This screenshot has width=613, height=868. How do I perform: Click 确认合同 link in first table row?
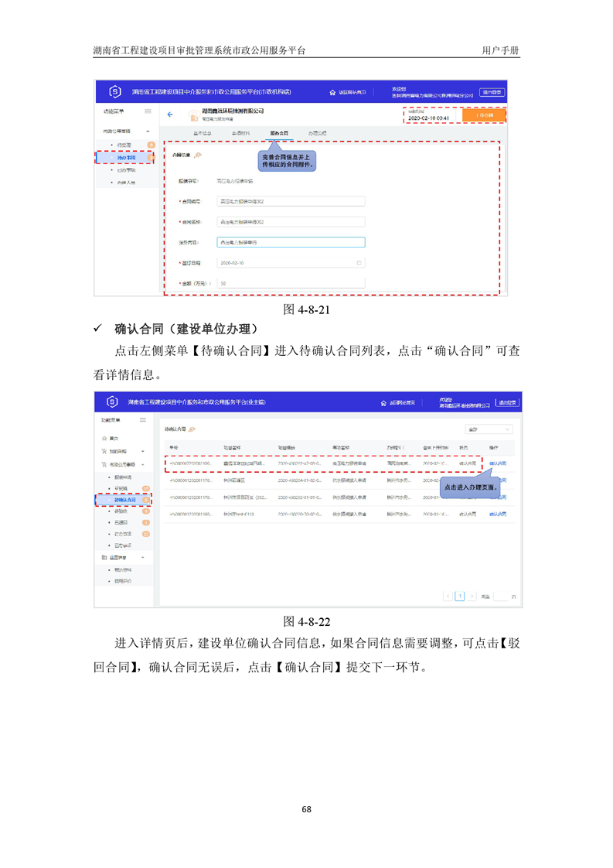(498, 463)
